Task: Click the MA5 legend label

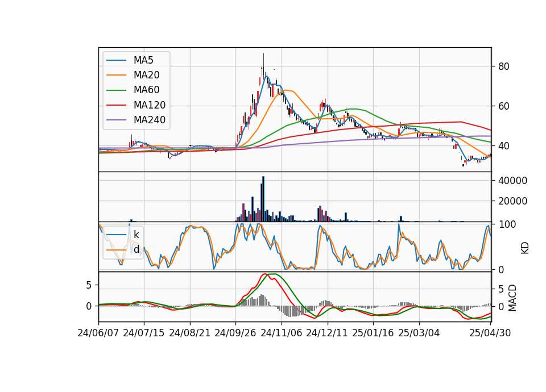Action: coord(143,60)
